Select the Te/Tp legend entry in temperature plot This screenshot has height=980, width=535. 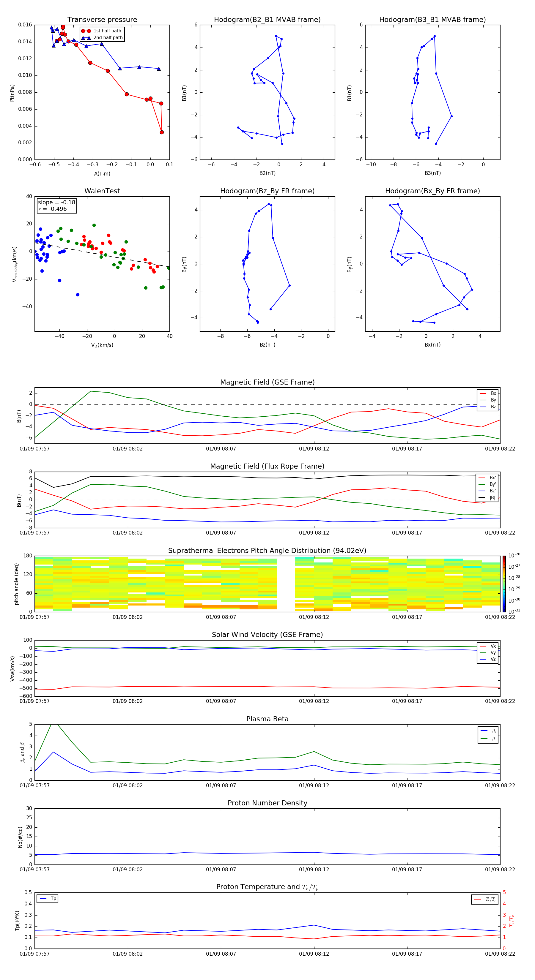485,899
